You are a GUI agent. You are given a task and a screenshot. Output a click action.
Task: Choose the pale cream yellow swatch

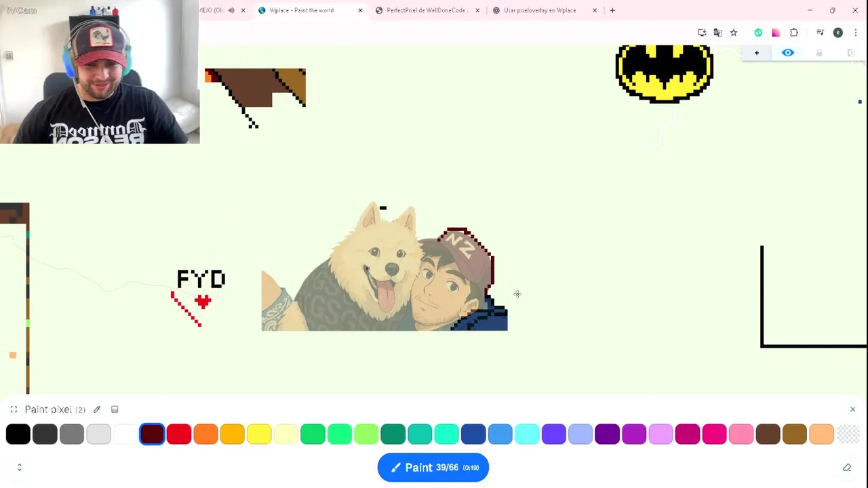286,434
